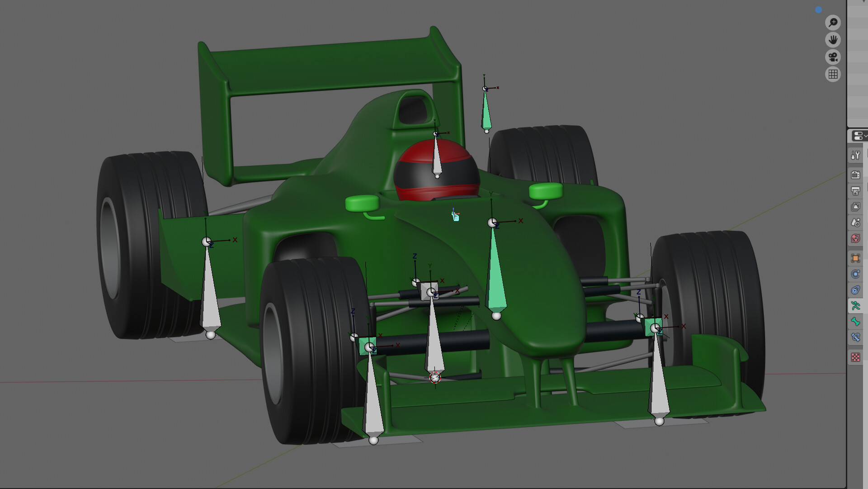Open the Scene Properties tab
The width and height of the screenshot is (868, 489).
(x=856, y=222)
